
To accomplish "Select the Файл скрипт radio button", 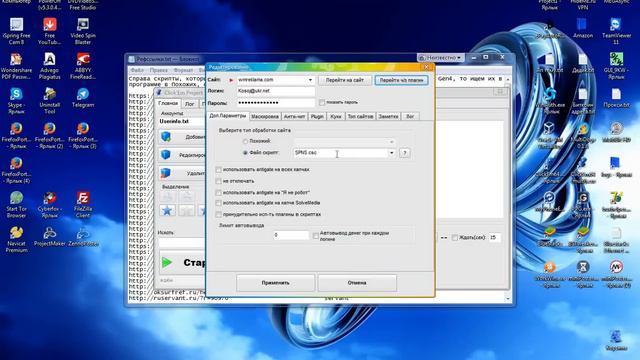I will [245, 153].
